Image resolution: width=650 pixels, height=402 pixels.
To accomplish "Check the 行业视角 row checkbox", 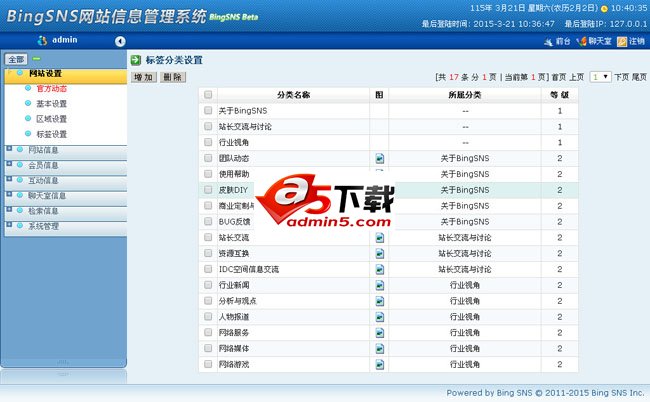I will (x=208, y=142).
